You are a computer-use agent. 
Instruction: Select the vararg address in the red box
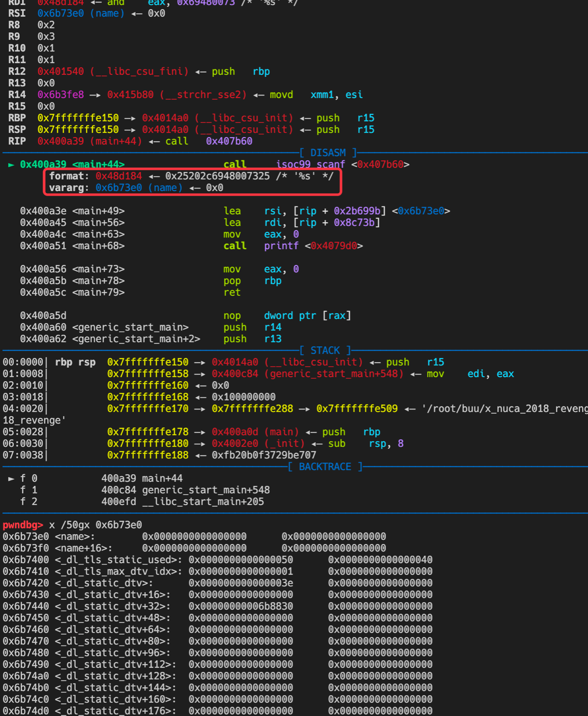(119, 188)
